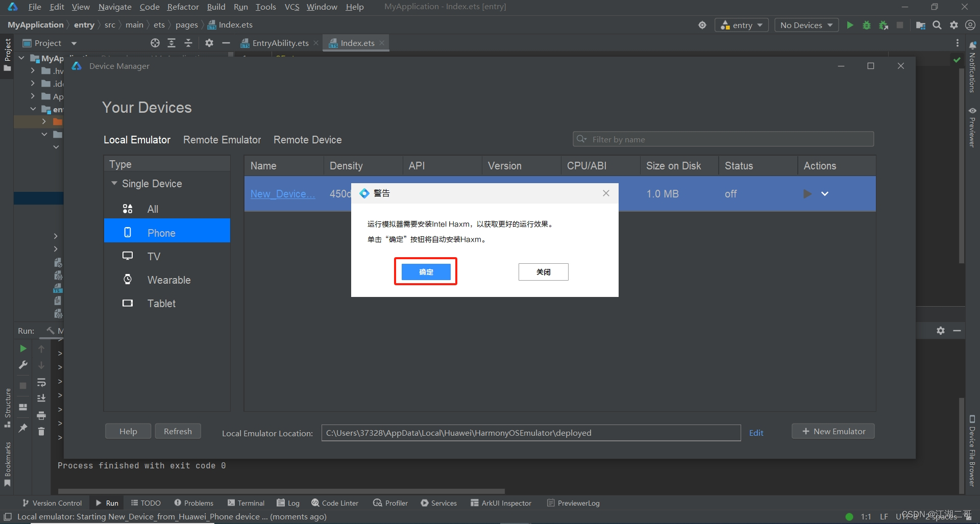The height and width of the screenshot is (524, 980).
Task: Click 关闭 button in warning dialog
Action: point(543,272)
